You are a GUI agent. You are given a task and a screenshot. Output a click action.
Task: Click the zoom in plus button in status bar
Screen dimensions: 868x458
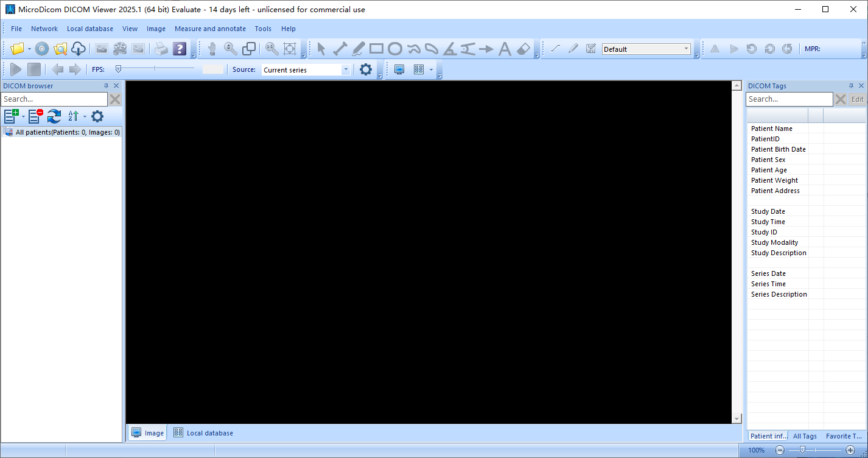pos(850,450)
